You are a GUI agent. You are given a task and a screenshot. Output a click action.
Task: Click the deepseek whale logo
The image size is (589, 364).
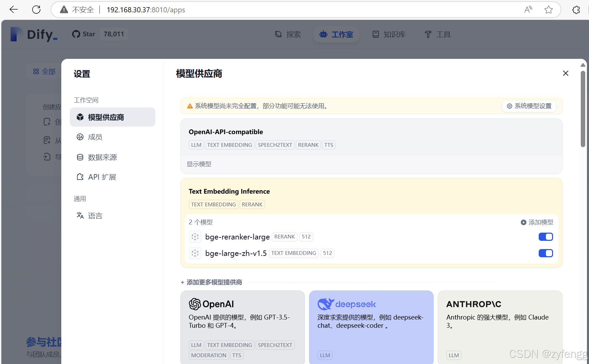(x=325, y=304)
